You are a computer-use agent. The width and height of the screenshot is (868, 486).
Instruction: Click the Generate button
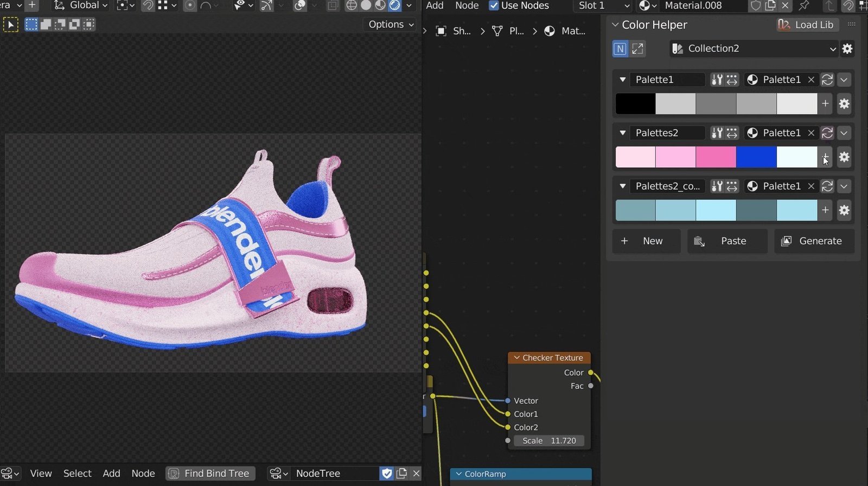pos(814,241)
